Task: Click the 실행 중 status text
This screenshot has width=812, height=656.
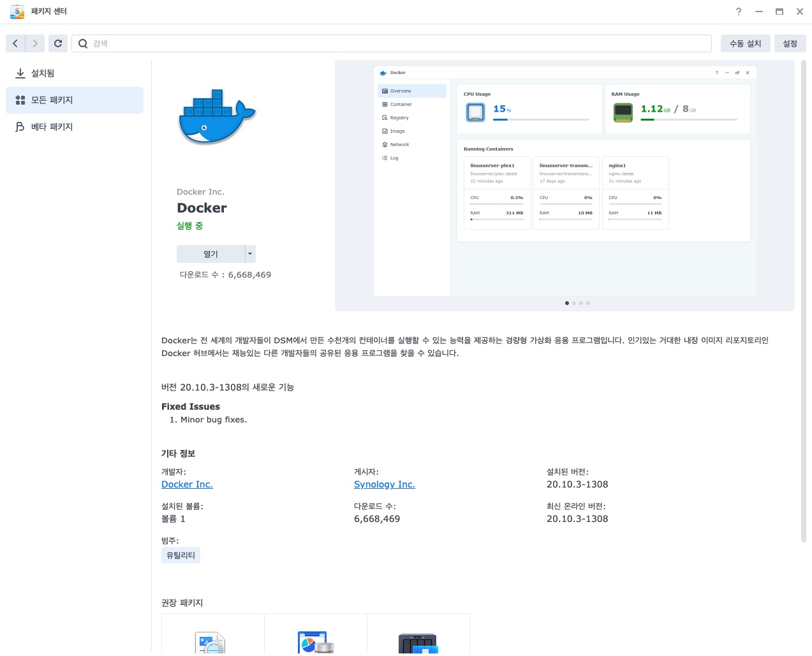Action: (190, 226)
